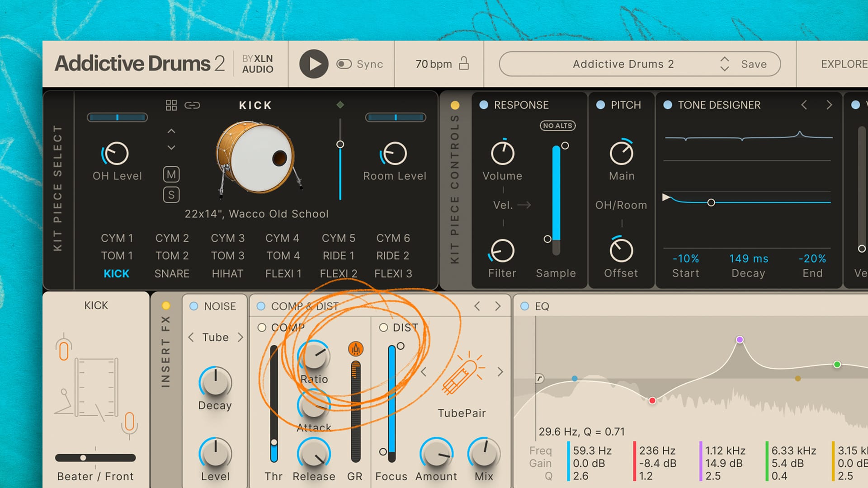Select the SNARE kit piece
This screenshot has width=868, height=488.
coord(172,273)
